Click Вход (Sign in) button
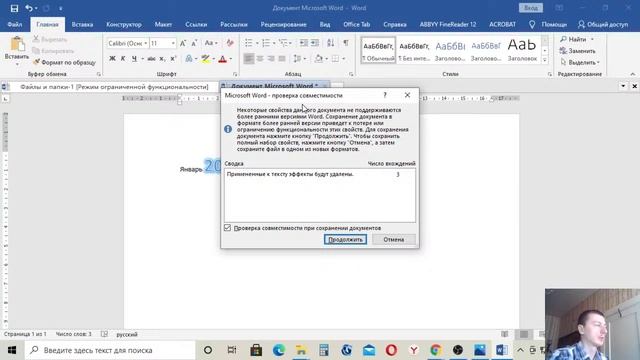Image resolution: width=640 pixels, height=360 pixels. [531, 8]
